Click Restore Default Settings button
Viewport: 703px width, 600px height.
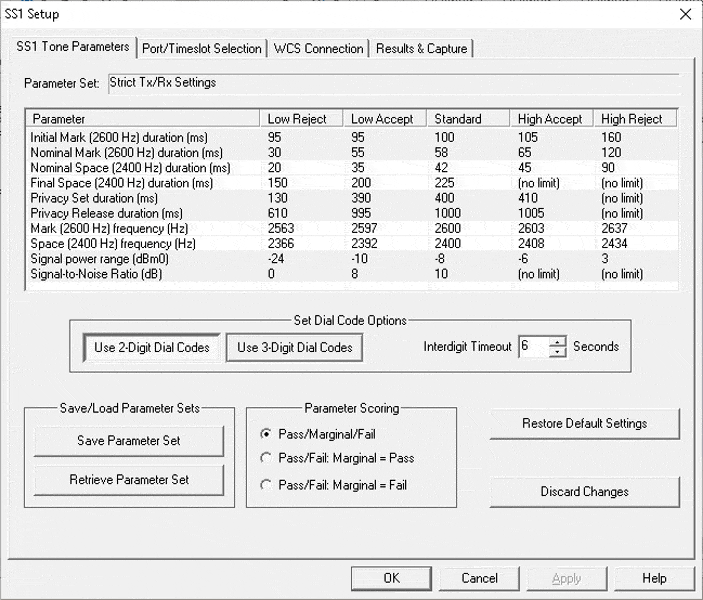click(585, 423)
